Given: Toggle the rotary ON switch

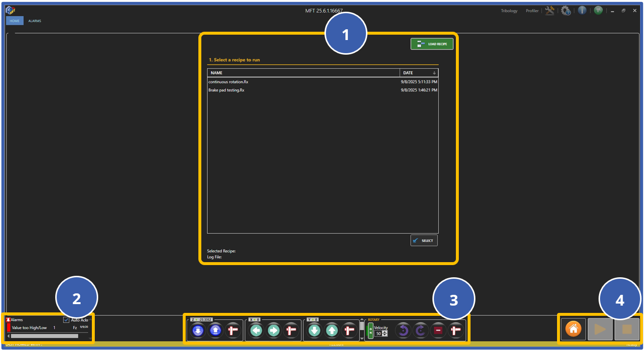Looking at the screenshot, I should pos(370,330).
